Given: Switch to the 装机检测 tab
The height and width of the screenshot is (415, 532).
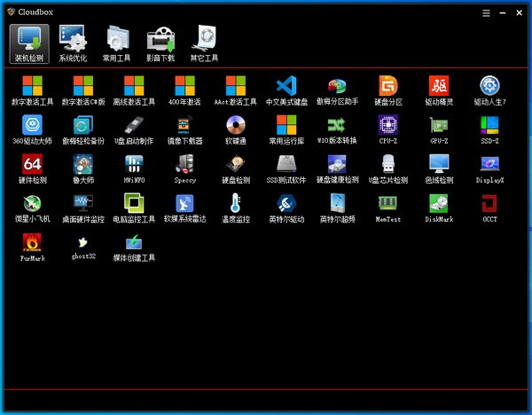Looking at the screenshot, I should pos(29,43).
